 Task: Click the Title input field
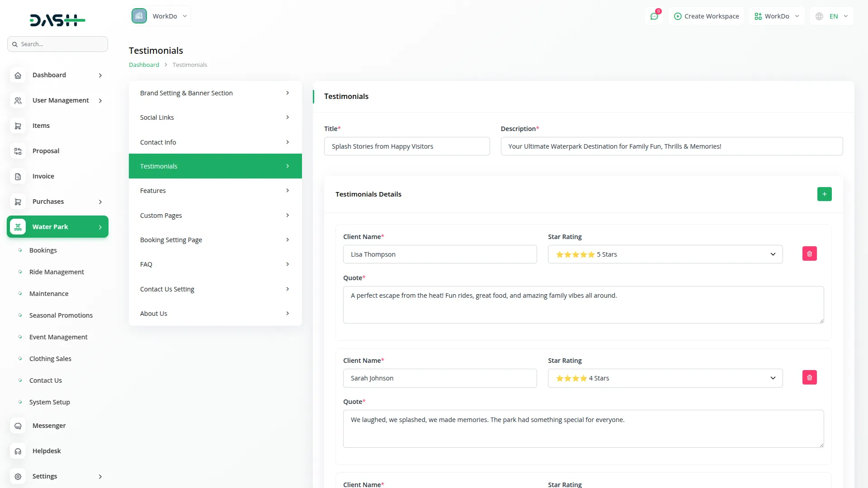pos(406,146)
